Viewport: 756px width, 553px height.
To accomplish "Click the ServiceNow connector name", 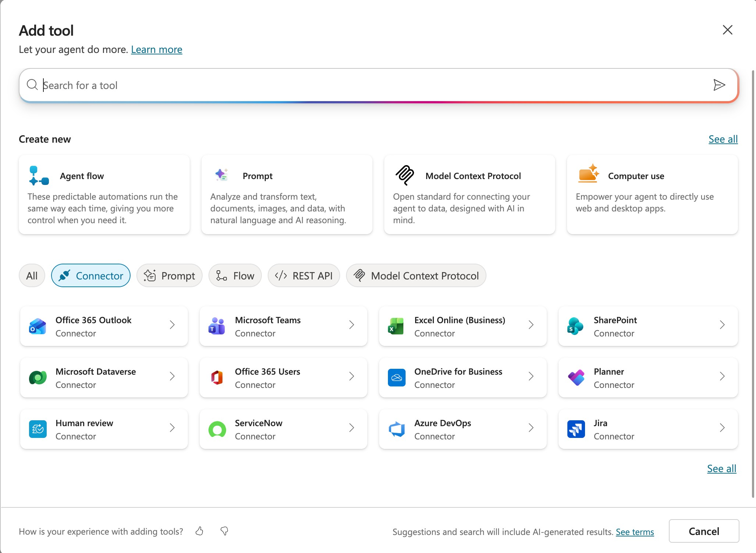I will tap(258, 423).
